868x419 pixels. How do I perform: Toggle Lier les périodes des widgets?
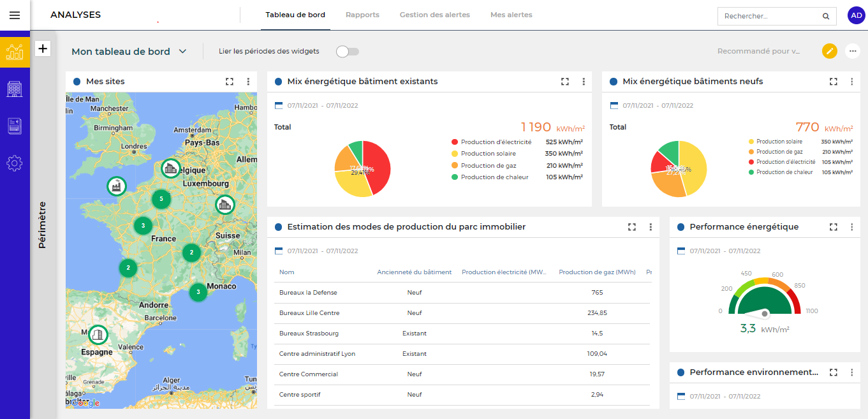348,52
